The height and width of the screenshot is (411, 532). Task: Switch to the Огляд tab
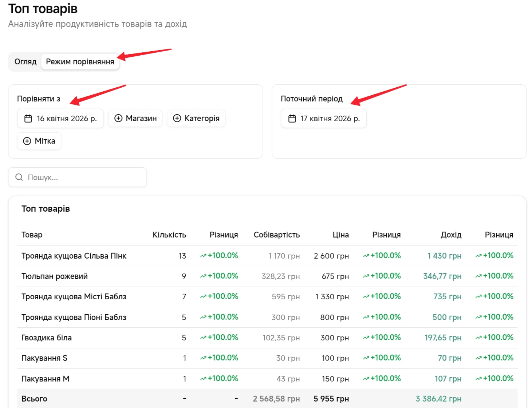click(x=25, y=62)
